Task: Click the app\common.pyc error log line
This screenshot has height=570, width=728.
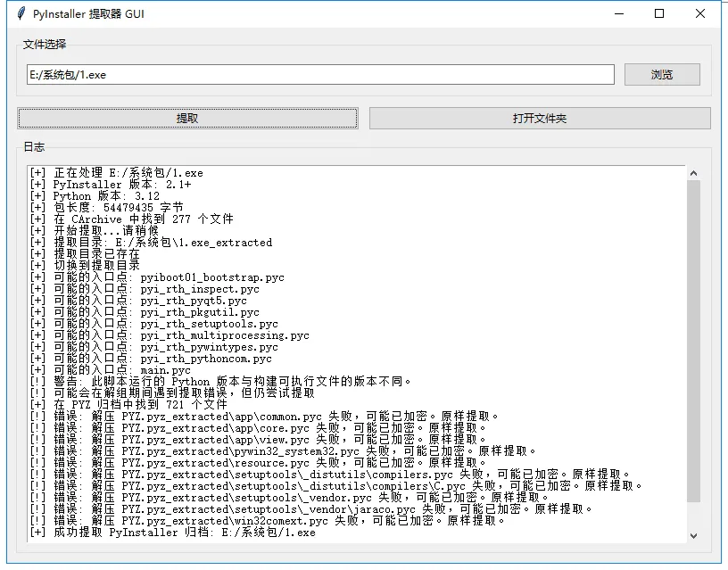Action: pos(264,417)
